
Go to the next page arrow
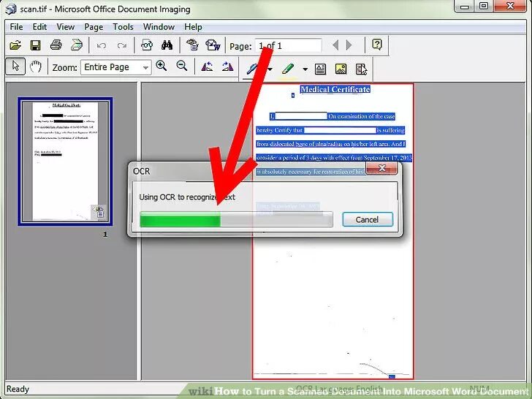[349, 45]
